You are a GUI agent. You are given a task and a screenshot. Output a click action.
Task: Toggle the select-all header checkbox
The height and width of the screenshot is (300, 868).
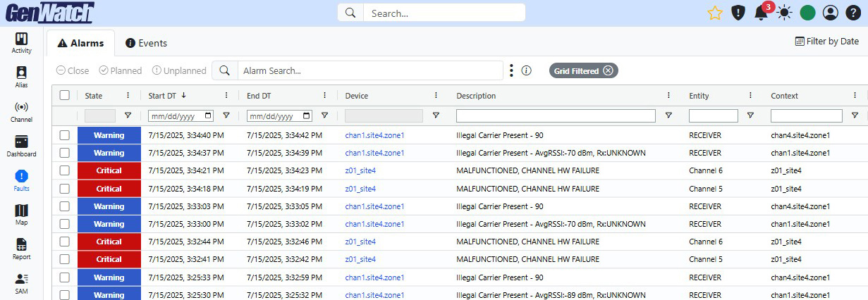pyautogui.click(x=65, y=95)
